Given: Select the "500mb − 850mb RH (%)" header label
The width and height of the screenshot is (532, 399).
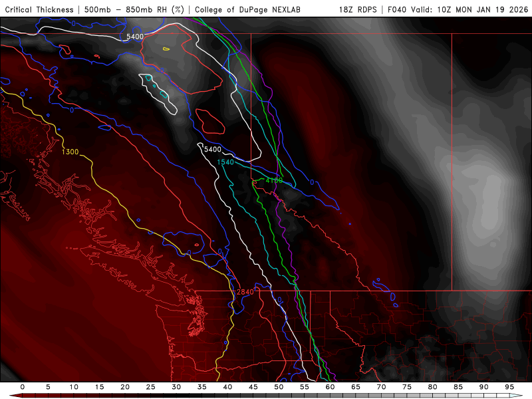Looking at the screenshot, I should coord(134,9).
